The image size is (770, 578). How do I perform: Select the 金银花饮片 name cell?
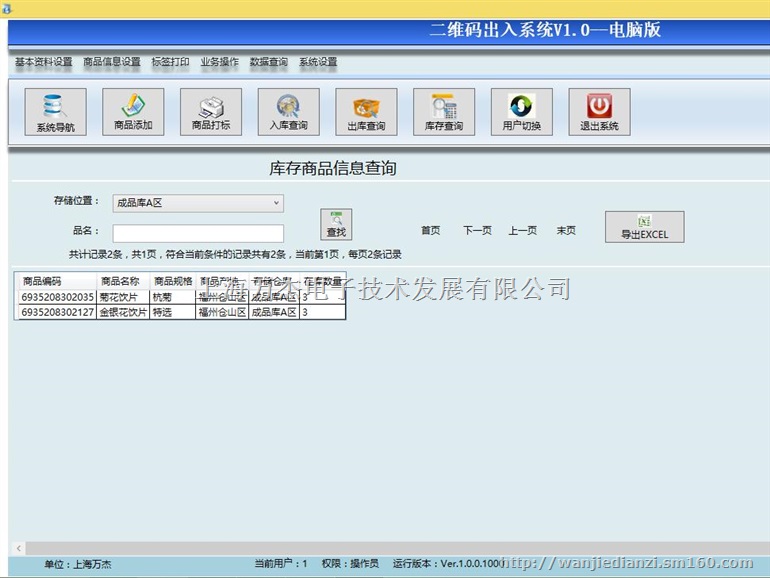click(123, 312)
